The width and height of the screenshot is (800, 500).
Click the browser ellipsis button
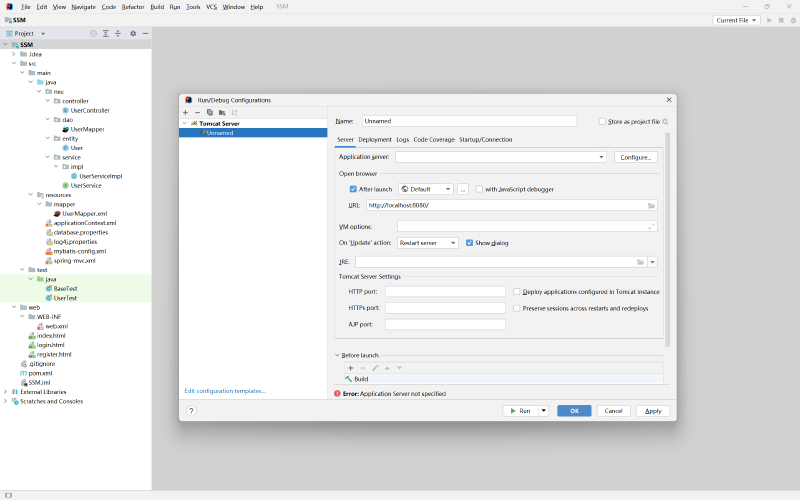click(x=463, y=189)
